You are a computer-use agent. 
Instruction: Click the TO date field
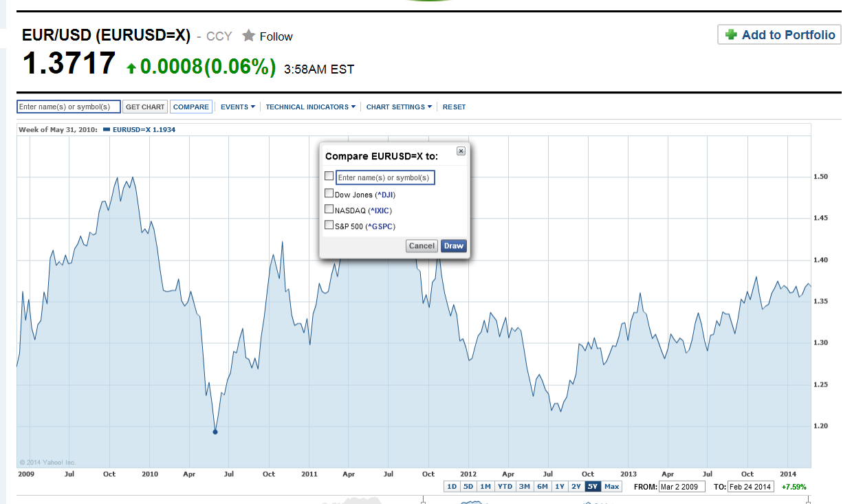tap(751, 487)
